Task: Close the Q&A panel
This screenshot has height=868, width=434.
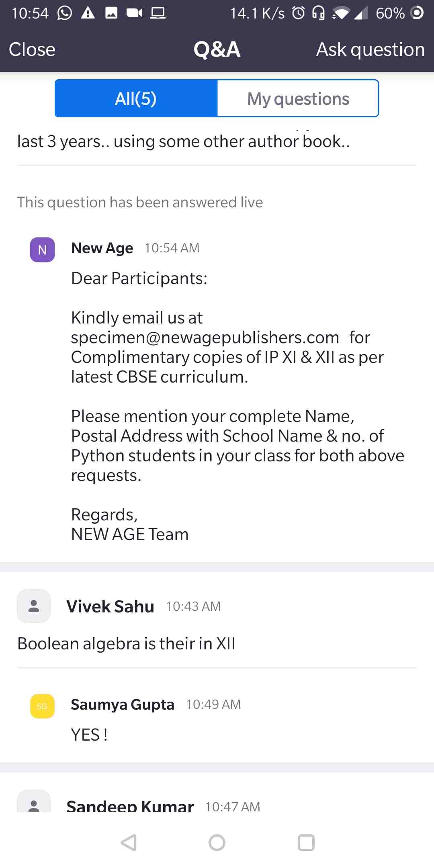Action: pyautogui.click(x=32, y=49)
